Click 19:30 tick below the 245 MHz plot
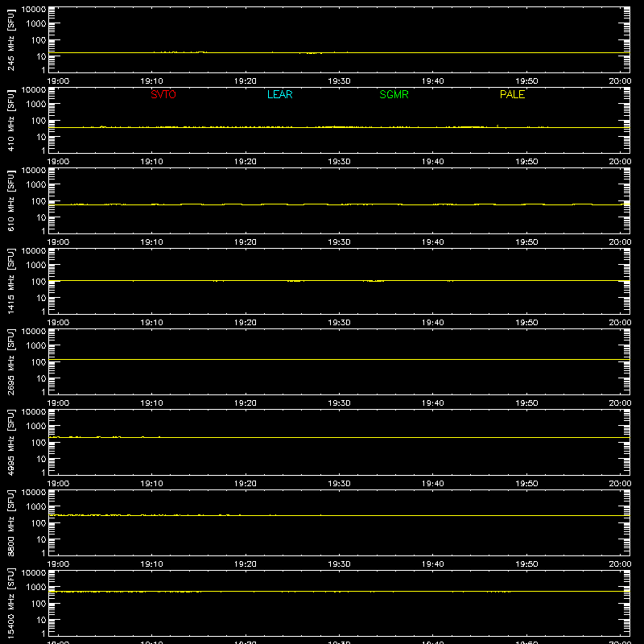The image size is (644, 644). (339, 81)
